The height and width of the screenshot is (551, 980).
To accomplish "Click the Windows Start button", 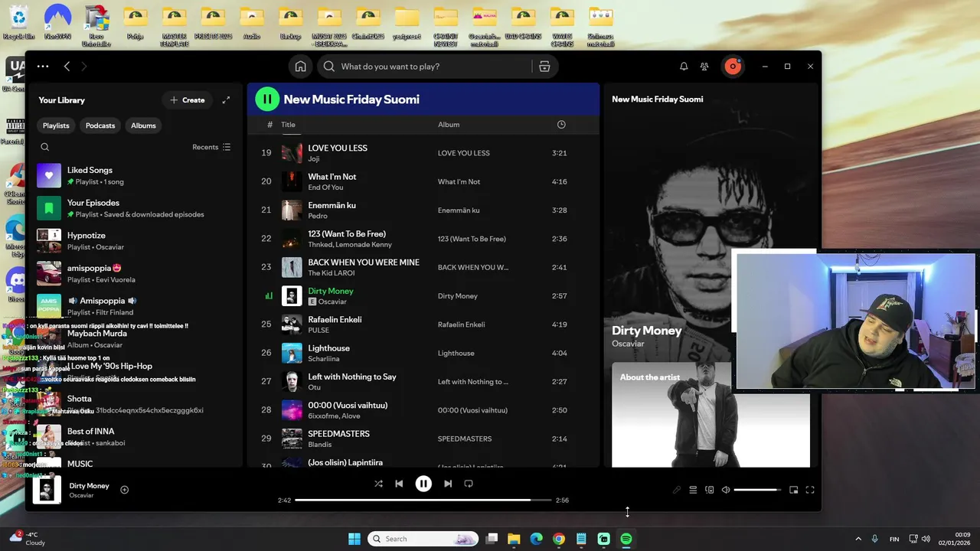I will pos(354,539).
